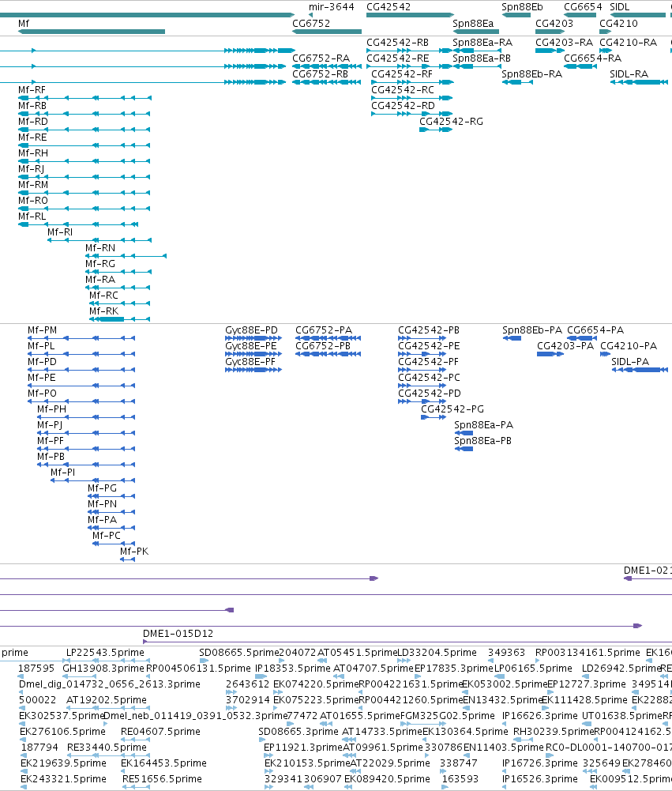Select the Gyc88E-PD protein label
Viewport: 672px width, 791px height.
[x=252, y=330]
